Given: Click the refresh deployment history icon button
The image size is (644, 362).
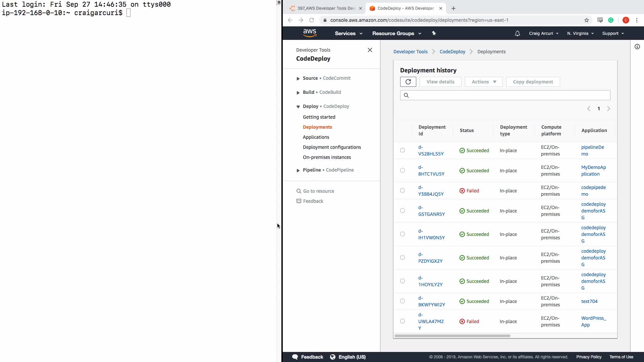Looking at the screenshot, I should point(408,82).
